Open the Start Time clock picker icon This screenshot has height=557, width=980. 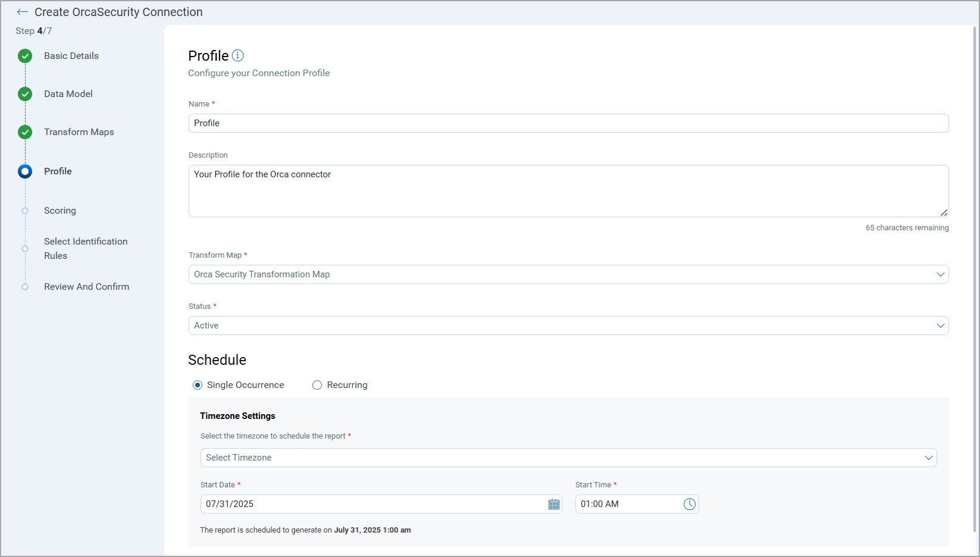690,504
